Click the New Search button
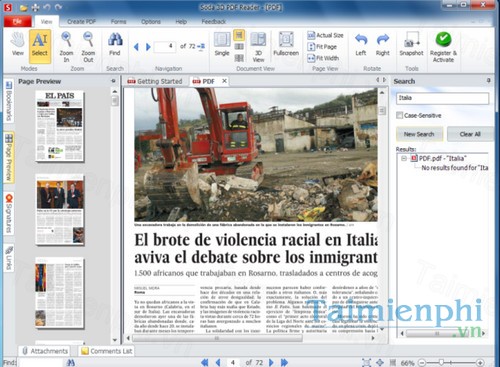The width and height of the screenshot is (500, 367). pos(419,134)
